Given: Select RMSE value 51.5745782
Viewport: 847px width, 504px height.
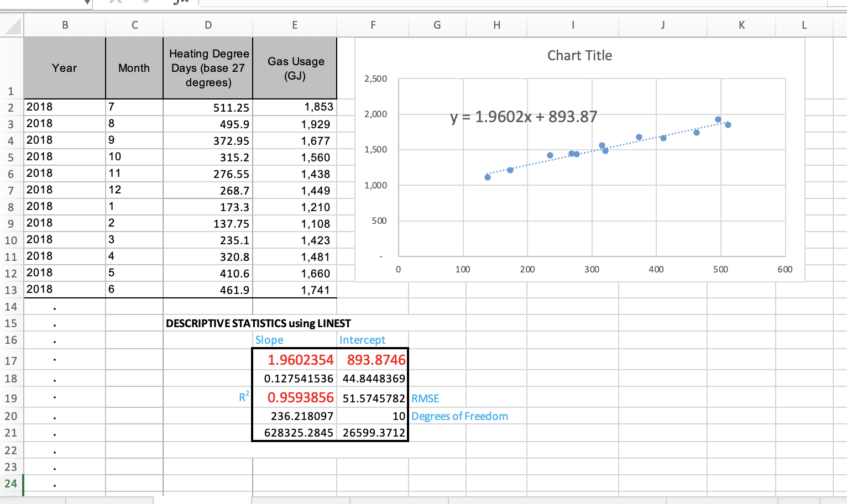Looking at the screenshot, I should tap(373, 398).
